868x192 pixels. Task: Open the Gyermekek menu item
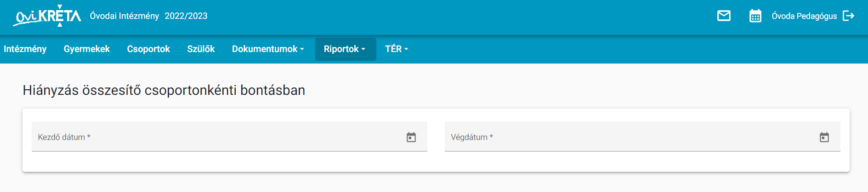point(87,49)
